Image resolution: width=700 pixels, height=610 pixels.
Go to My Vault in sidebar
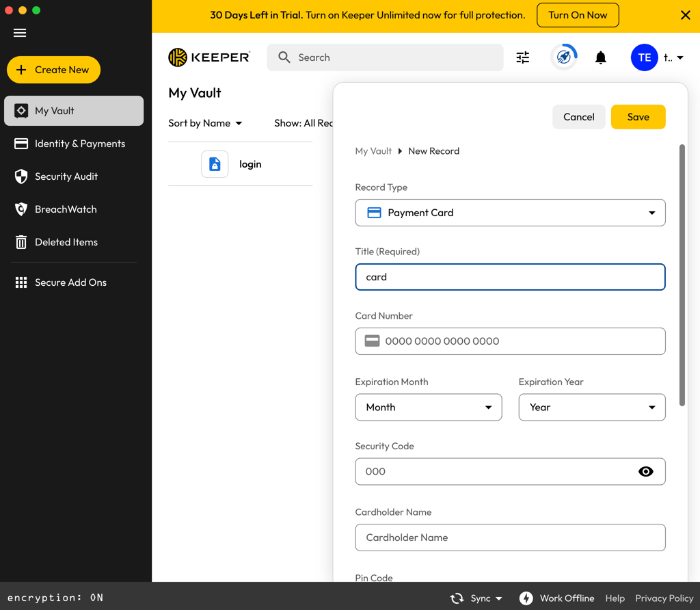click(74, 111)
